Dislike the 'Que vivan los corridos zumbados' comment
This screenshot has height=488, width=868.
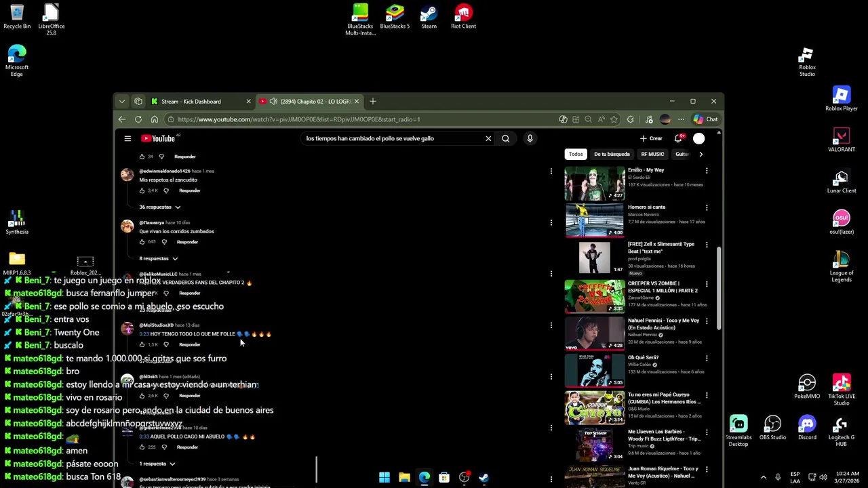pos(164,242)
